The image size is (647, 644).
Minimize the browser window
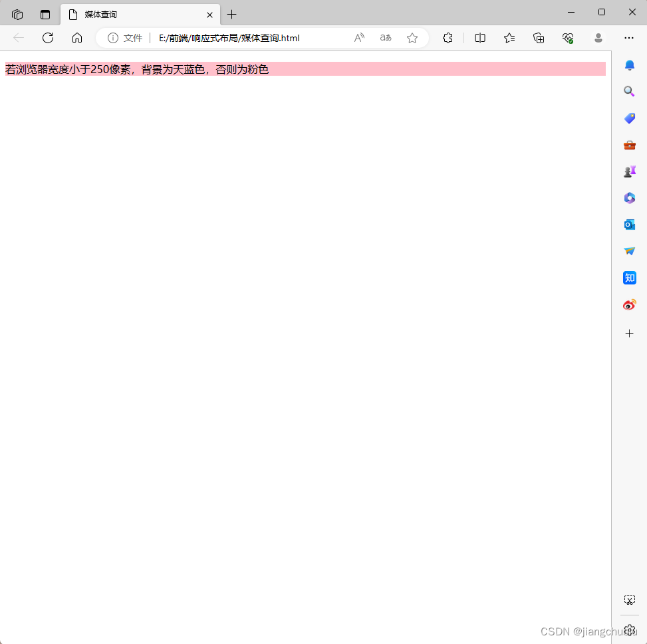coord(571,13)
